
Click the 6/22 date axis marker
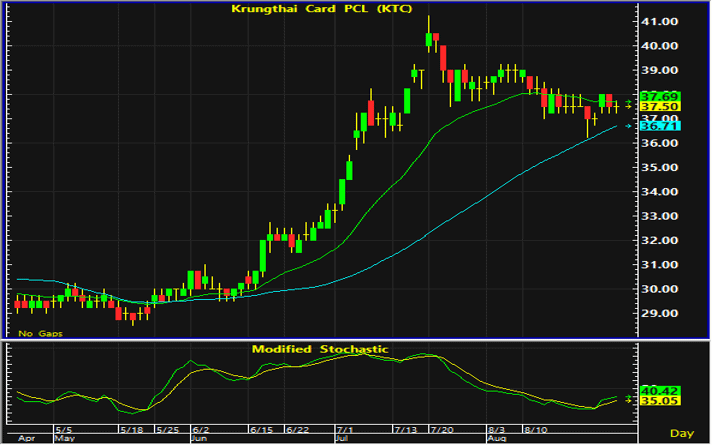coord(298,430)
